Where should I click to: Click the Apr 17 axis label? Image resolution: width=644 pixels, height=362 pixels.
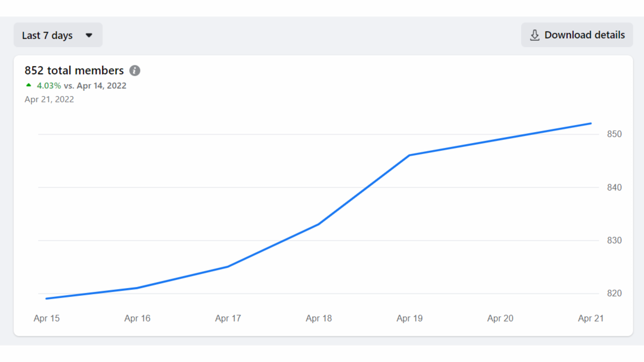pos(228,318)
